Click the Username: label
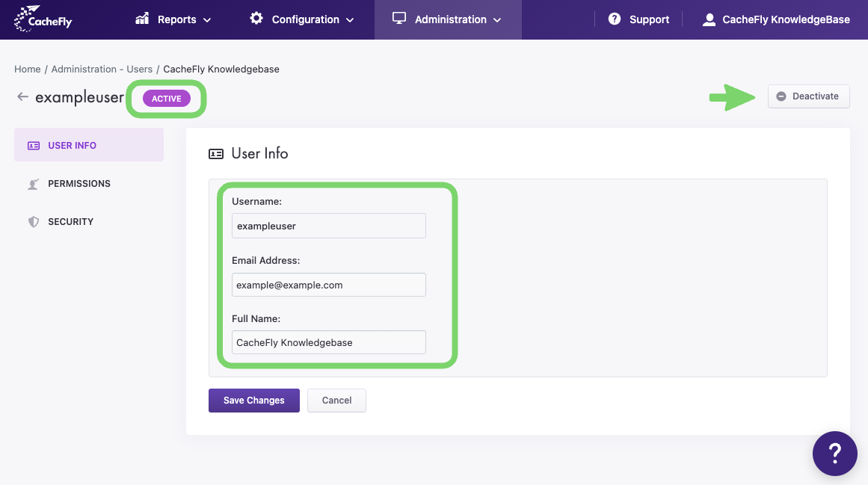 coord(257,201)
